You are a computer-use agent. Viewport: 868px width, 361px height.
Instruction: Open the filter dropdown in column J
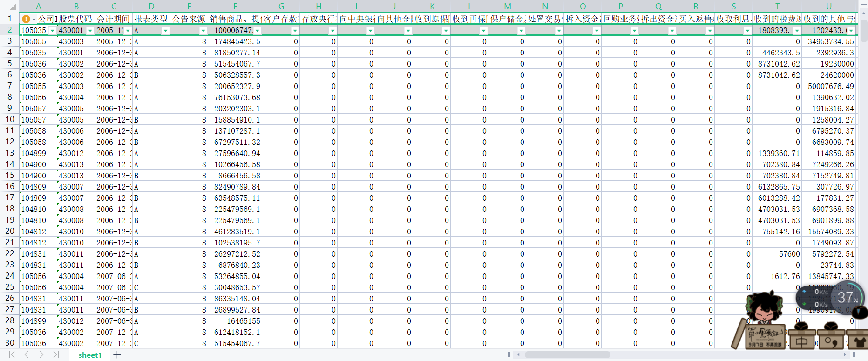pos(408,31)
